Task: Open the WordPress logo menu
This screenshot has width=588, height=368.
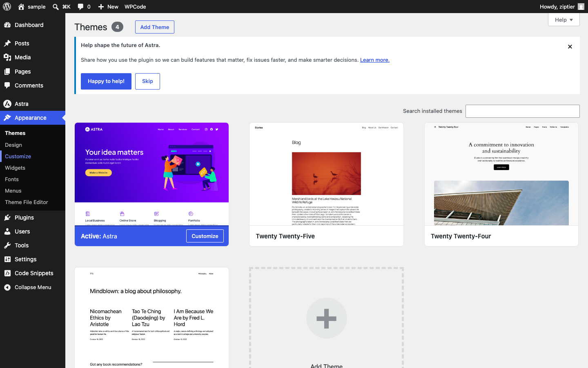Action: click(7, 7)
